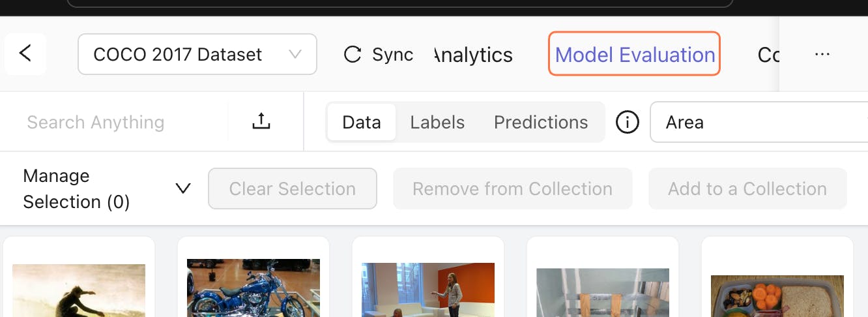Open the COCO 2017 Dataset dropdown
Viewport: 868px width, 317px height.
click(197, 54)
